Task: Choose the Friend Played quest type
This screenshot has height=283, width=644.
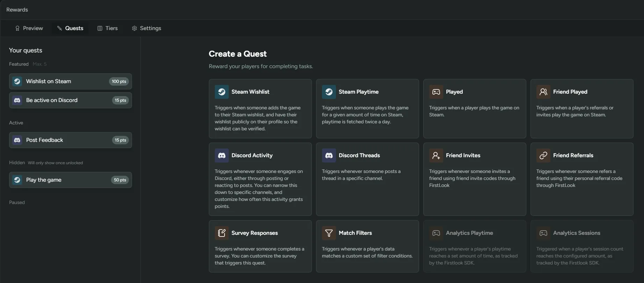Action: coord(582,109)
